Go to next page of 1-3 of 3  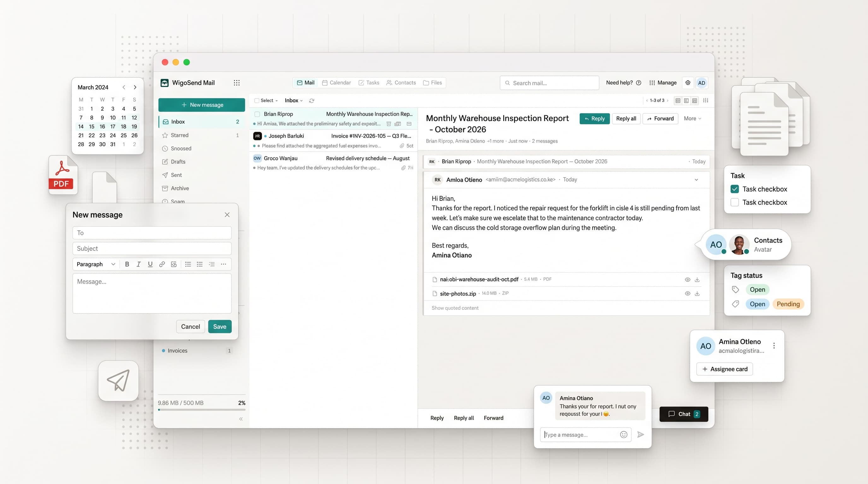click(x=667, y=100)
